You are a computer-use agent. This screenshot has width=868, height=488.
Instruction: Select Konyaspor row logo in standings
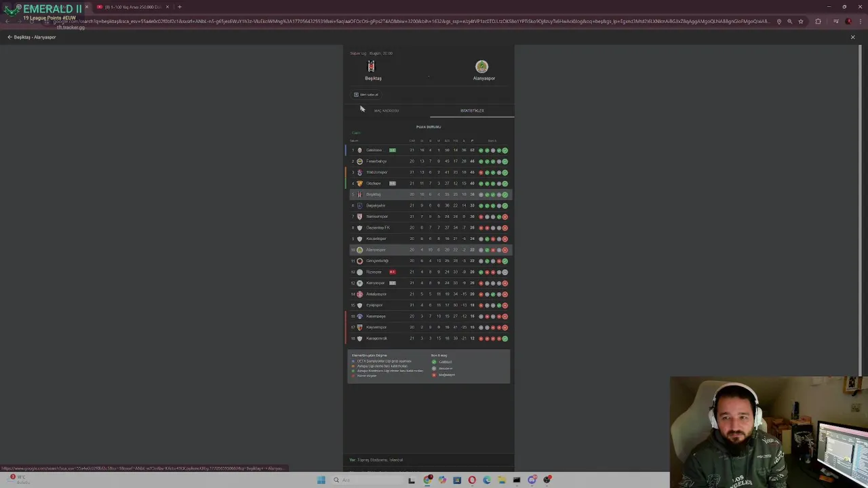point(359,283)
